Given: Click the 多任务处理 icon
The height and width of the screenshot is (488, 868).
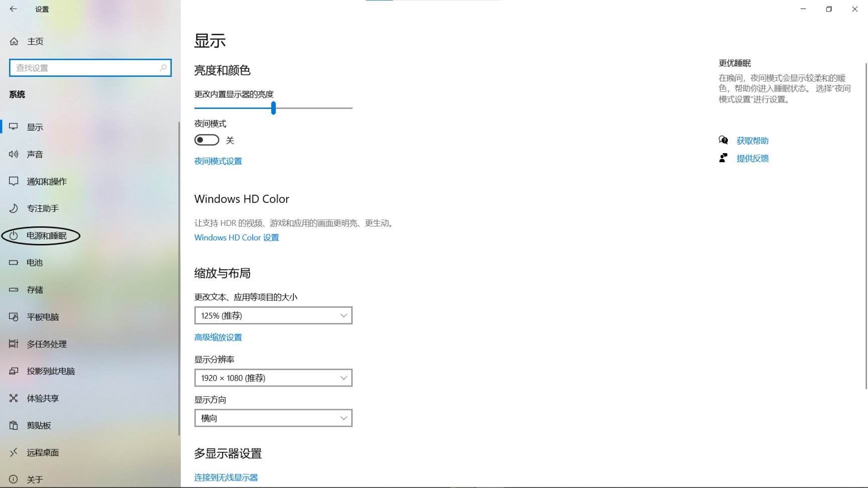Looking at the screenshot, I should coord(14,344).
